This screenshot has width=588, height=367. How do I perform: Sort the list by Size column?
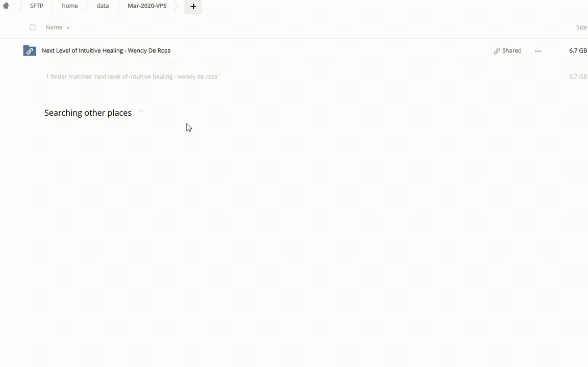[581, 28]
